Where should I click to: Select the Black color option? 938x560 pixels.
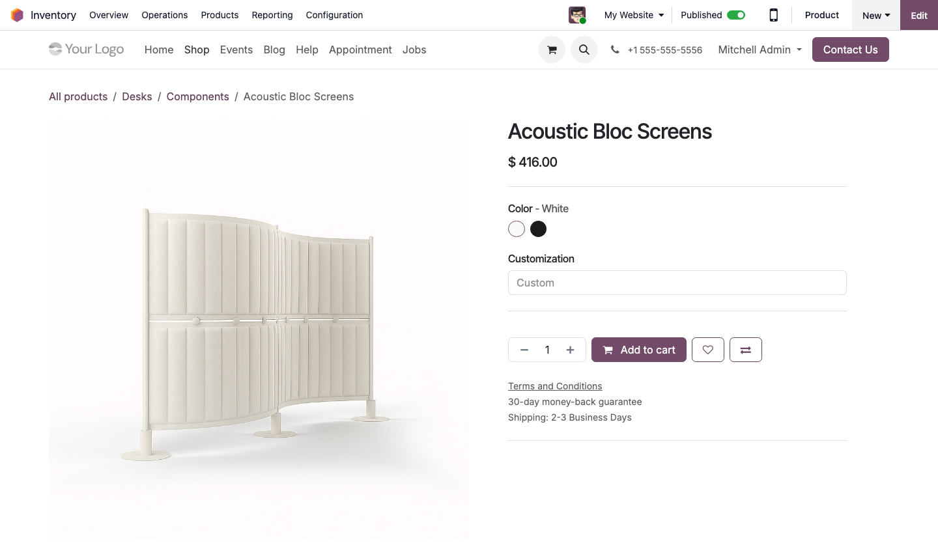click(x=538, y=229)
